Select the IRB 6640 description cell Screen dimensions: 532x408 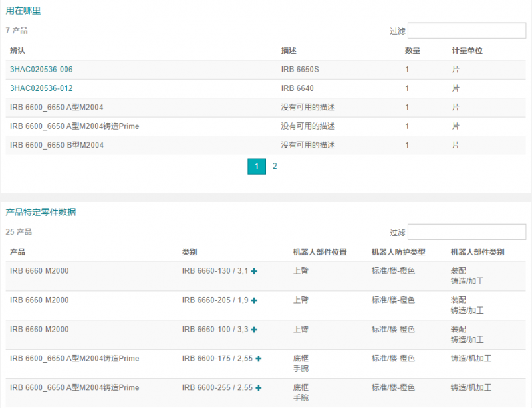tap(297, 88)
